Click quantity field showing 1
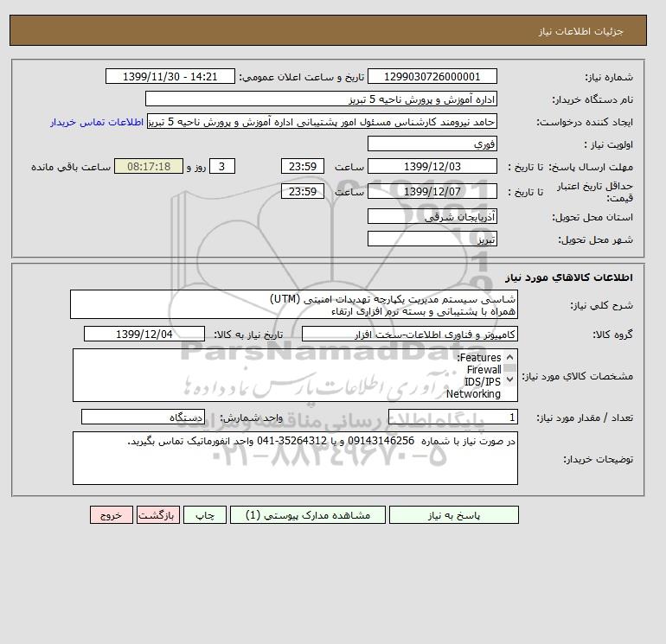The width and height of the screenshot is (666, 644). point(452,418)
